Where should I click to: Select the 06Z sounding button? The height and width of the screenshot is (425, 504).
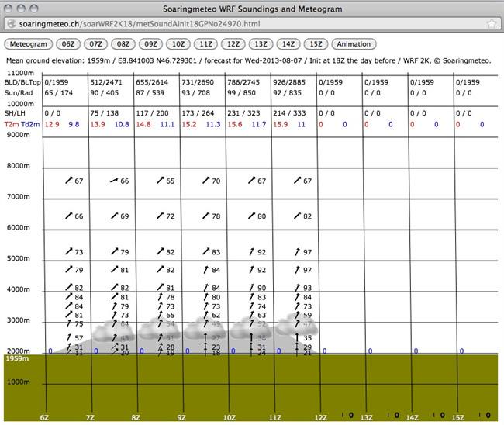coord(67,44)
